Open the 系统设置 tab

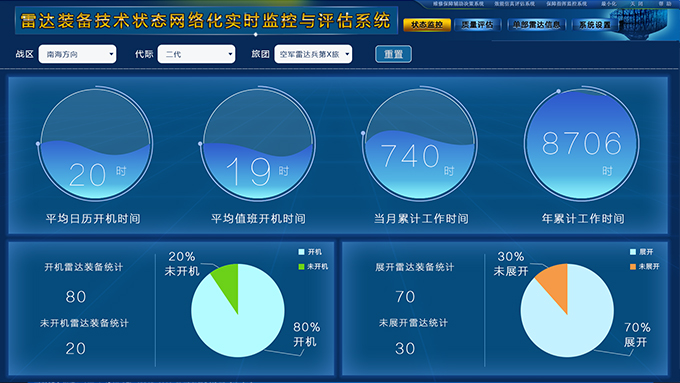coord(595,25)
